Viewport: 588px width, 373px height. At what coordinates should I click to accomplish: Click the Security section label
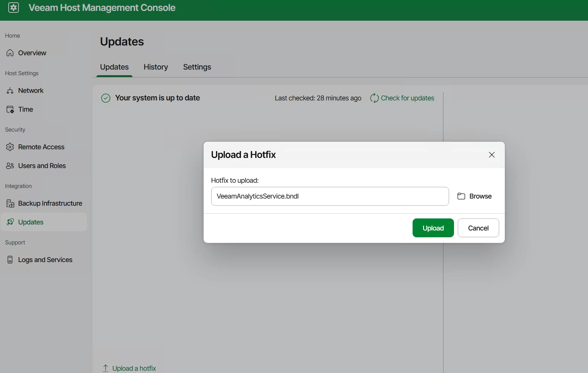[x=15, y=130]
